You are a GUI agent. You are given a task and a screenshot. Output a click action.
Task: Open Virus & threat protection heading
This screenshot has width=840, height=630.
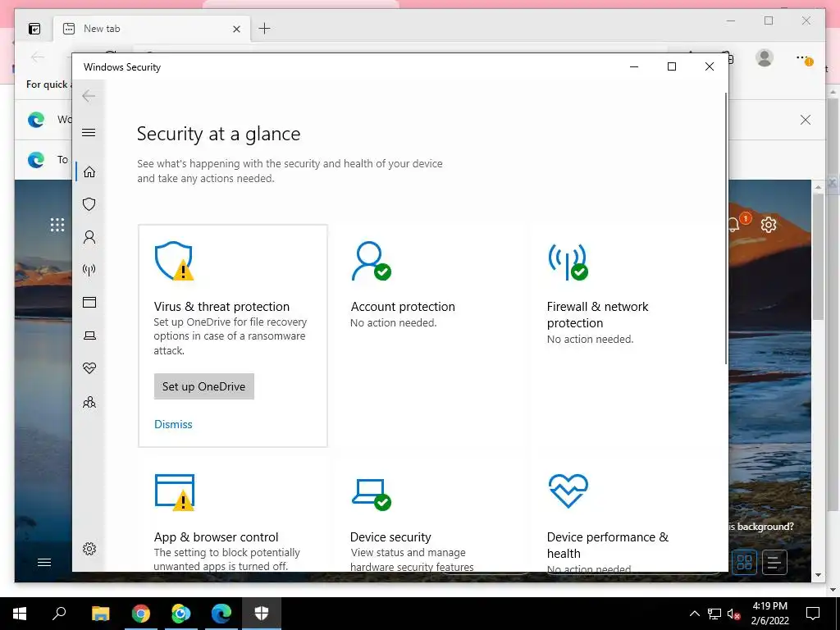[221, 307]
